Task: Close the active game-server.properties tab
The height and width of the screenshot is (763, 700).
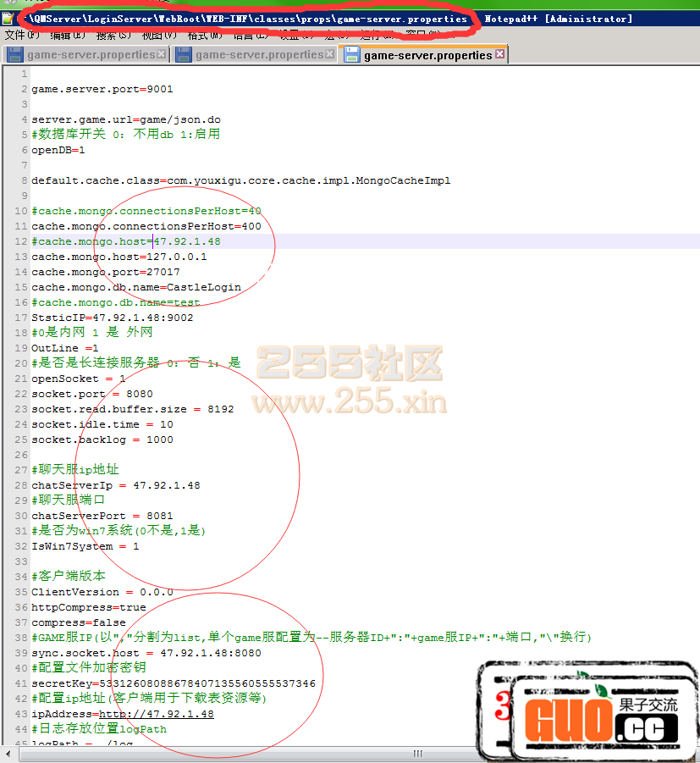Action: point(498,53)
